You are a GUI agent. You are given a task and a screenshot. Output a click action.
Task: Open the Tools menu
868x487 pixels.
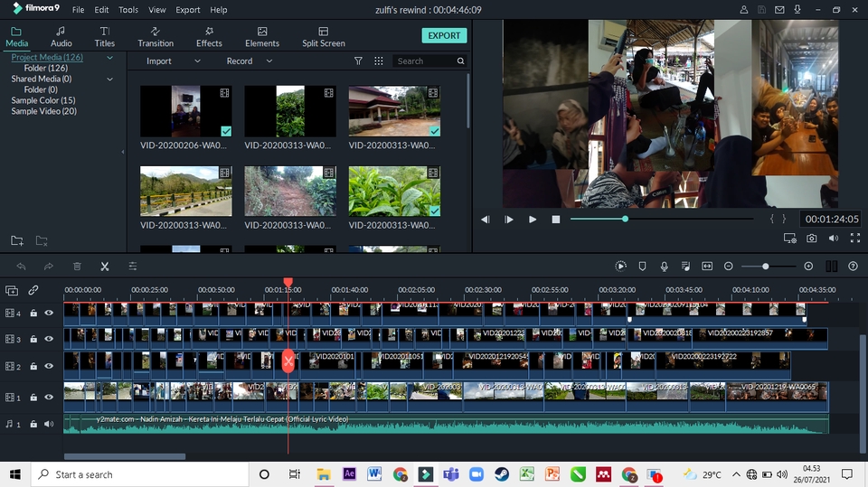[128, 9]
